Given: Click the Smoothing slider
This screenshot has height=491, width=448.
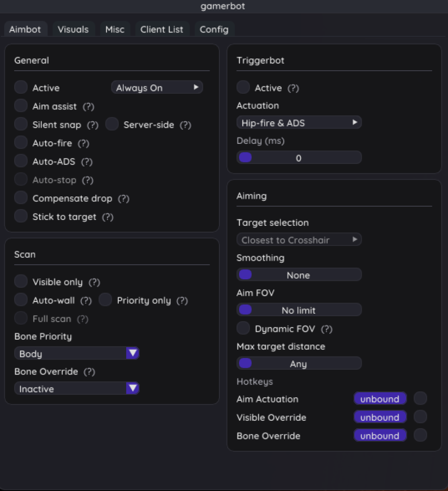Looking at the screenshot, I should click(299, 275).
